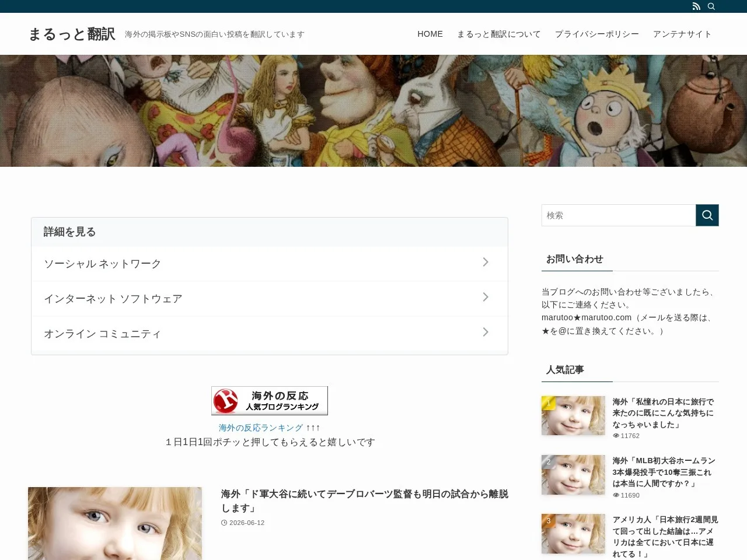747x560 pixels.
Task: Open the 海外の反応ランキング text link
Action: point(261,428)
